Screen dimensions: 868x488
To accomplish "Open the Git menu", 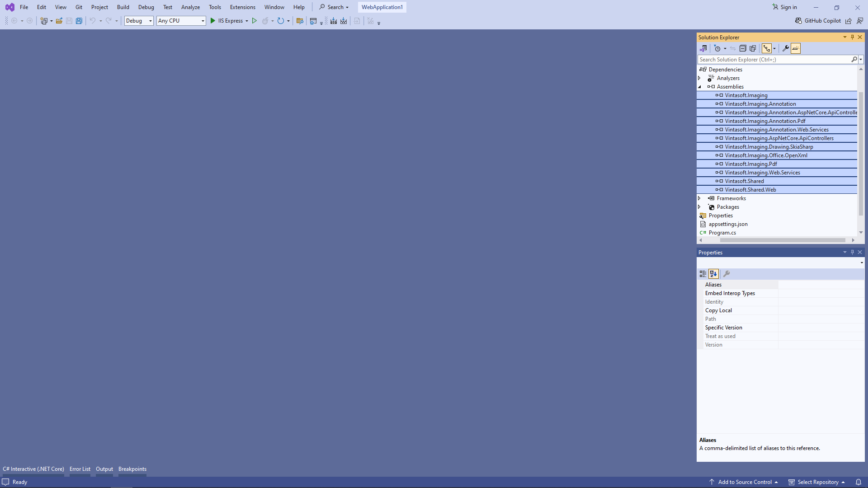I will [79, 7].
